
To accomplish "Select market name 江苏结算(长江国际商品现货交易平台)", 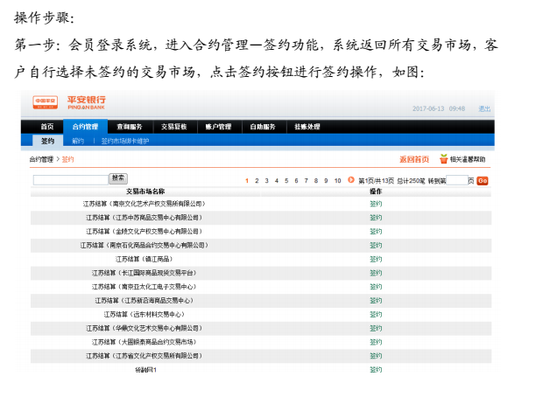I will (144, 273).
